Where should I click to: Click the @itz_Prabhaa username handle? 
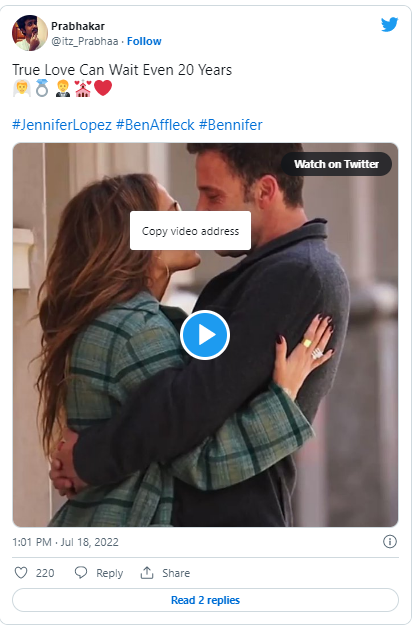pos(85,41)
